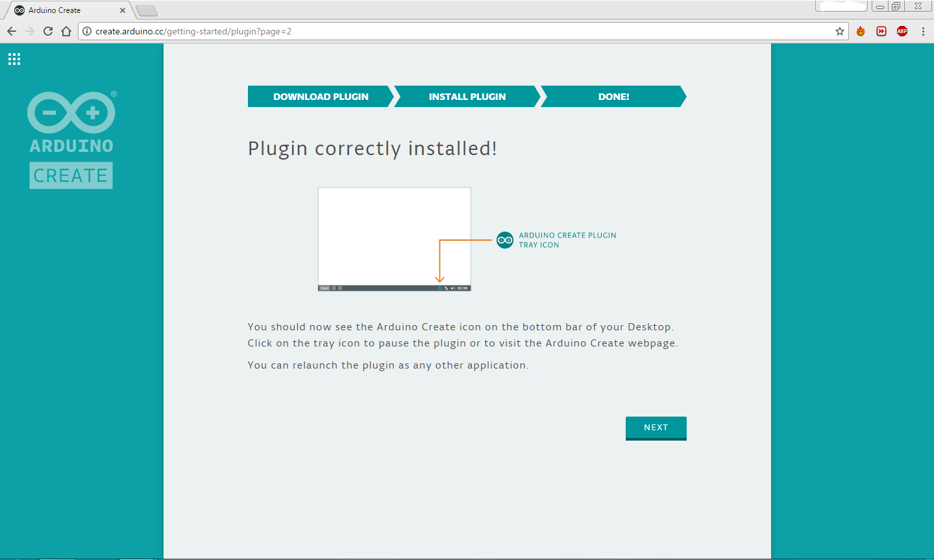The width and height of the screenshot is (934, 560).
Task: Click the Start button in the desktop illustration
Action: click(x=325, y=287)
